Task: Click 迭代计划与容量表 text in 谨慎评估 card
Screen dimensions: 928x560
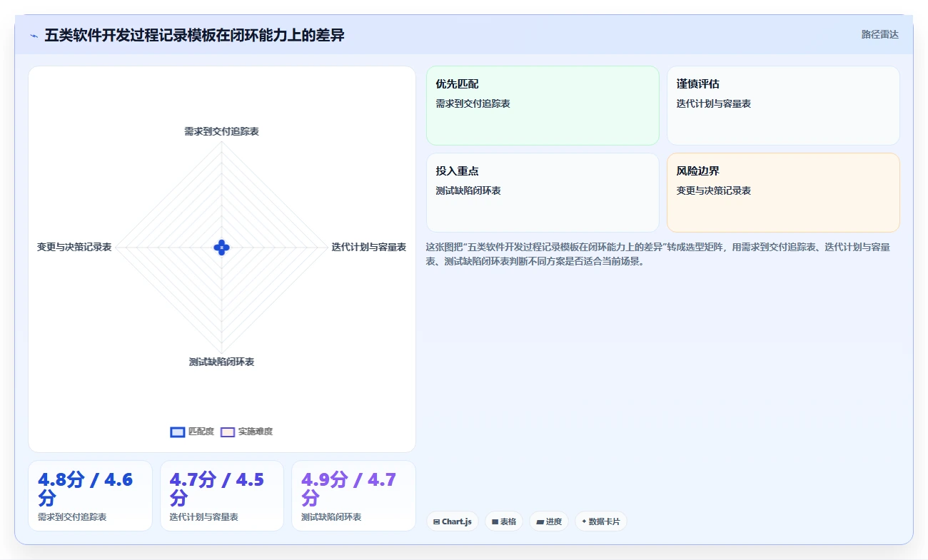Action: click(714, 103)
